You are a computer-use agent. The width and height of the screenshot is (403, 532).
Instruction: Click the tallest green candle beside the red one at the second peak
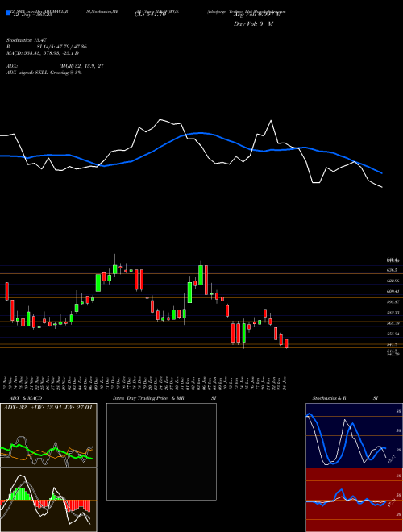click(x=201, y=275)
